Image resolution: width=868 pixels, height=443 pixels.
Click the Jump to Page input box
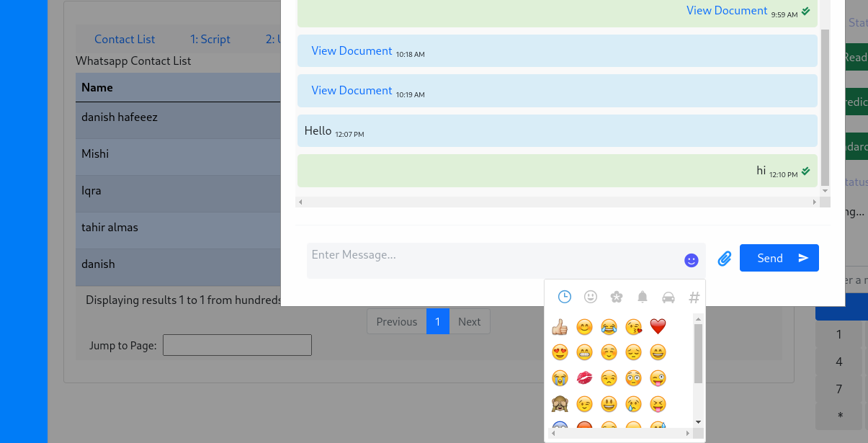(237, 345)
